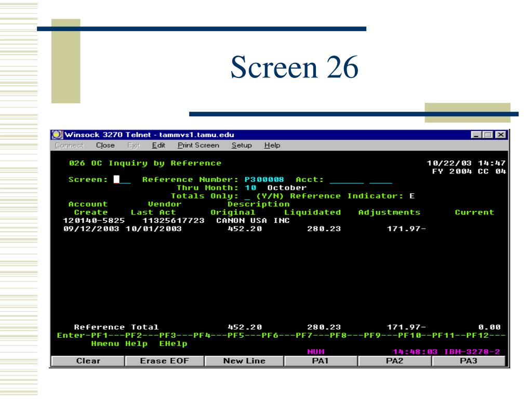Click the account number 120140-5825
532x399 pixels.
click(x=94, y=220)
